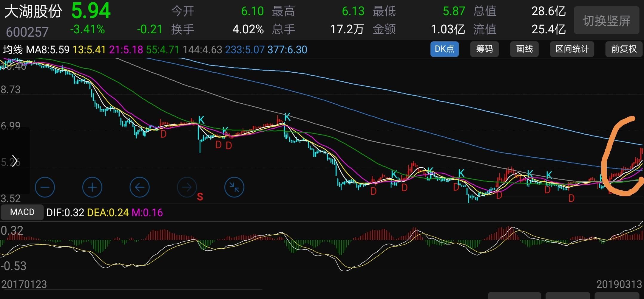
Task: Zoom out chart with the minus icon
Action: click(45, 187)
